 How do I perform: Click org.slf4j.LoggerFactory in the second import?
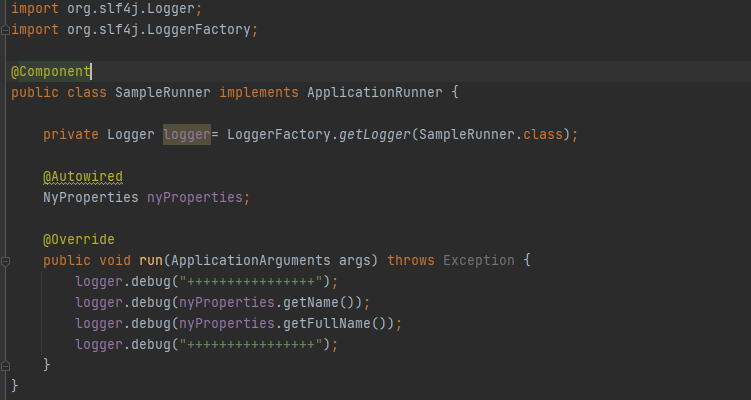tap(159, 30)
